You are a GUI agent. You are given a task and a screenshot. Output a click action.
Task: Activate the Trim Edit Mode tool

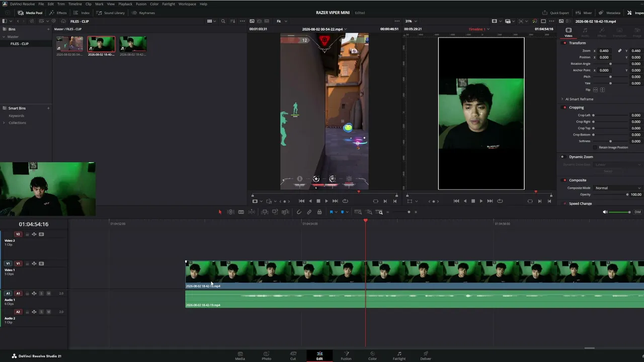230,212
